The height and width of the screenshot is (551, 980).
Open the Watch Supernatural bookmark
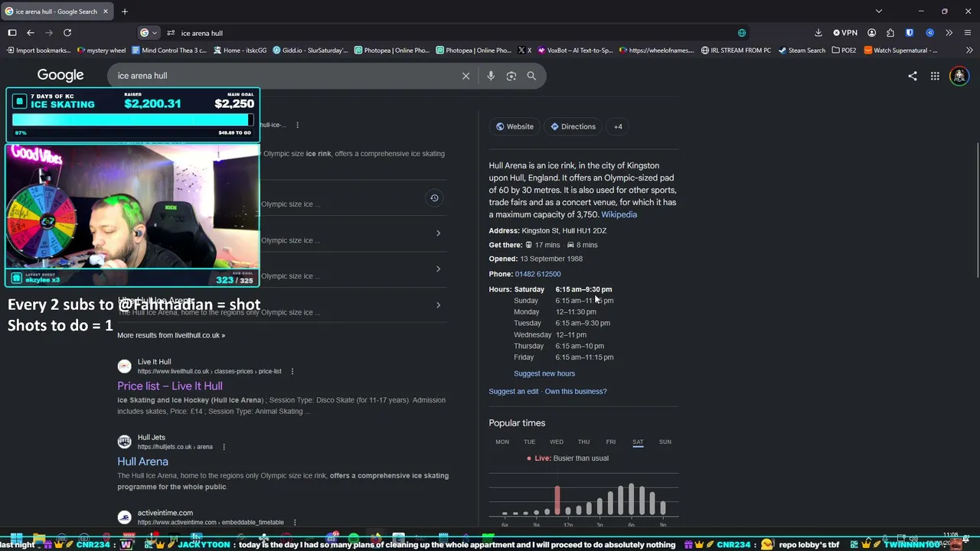(x=901, y=51)
